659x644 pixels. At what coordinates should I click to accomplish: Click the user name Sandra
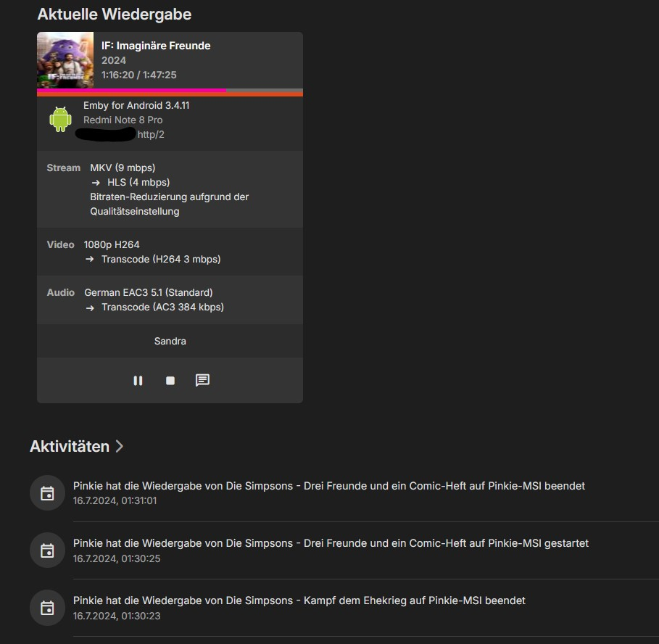click(x=170, y=341)
